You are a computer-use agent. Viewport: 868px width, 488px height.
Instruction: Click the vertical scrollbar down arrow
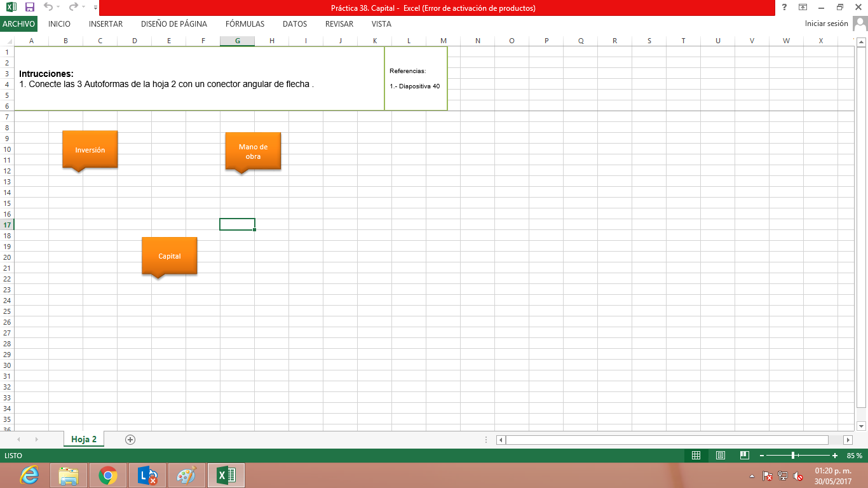[861, 426]
